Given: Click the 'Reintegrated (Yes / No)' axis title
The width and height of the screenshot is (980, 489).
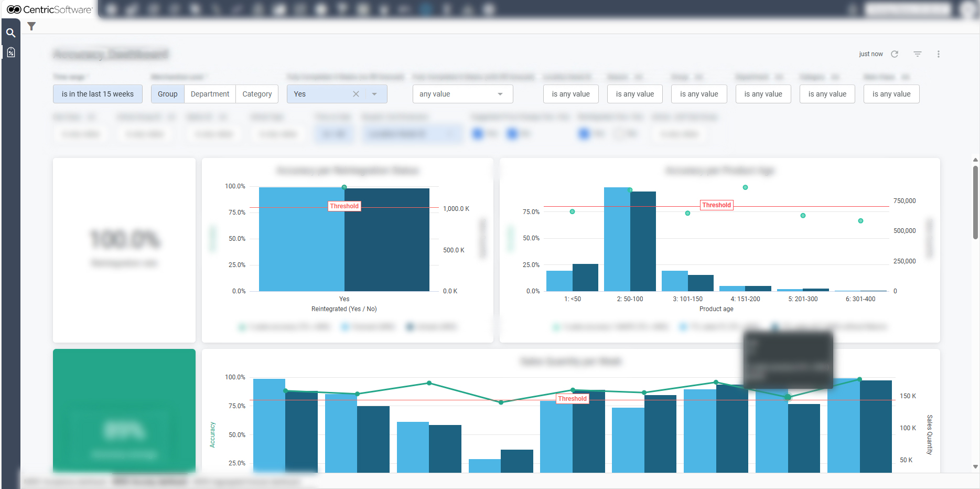Looking at the screenshot, I should (344, 309).
